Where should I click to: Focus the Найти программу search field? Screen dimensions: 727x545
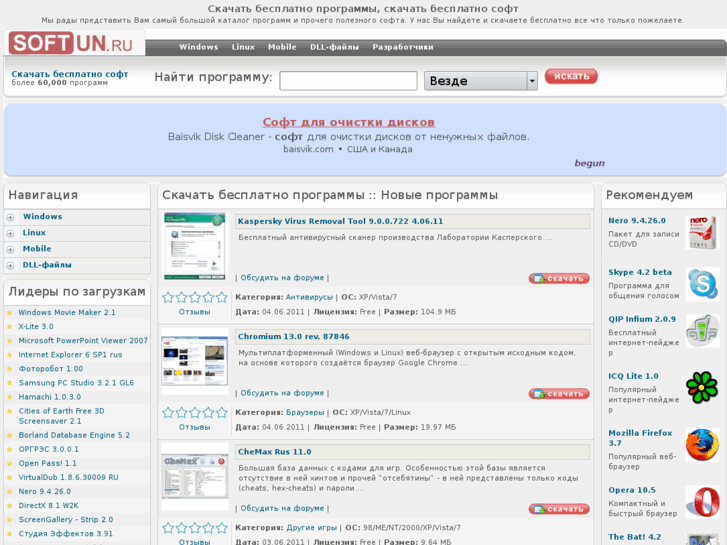pos(348,81)
